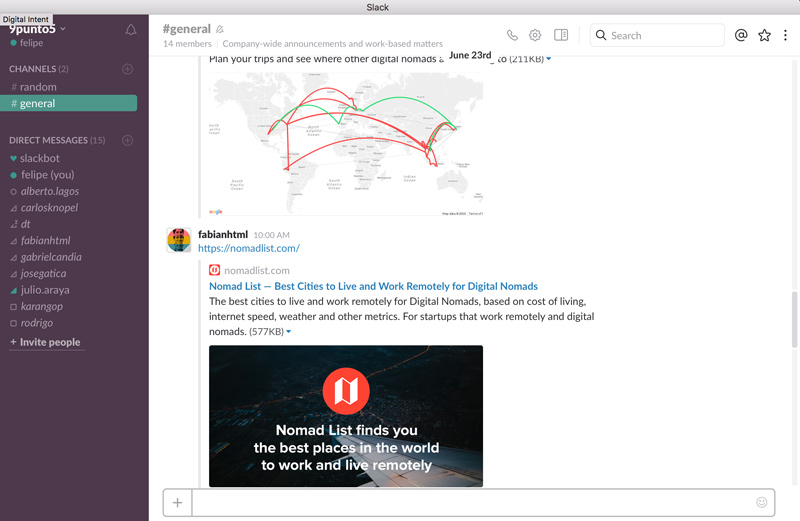Open the nomadlist.com link
Screen dimensions: 800x521
pos(249,248)
